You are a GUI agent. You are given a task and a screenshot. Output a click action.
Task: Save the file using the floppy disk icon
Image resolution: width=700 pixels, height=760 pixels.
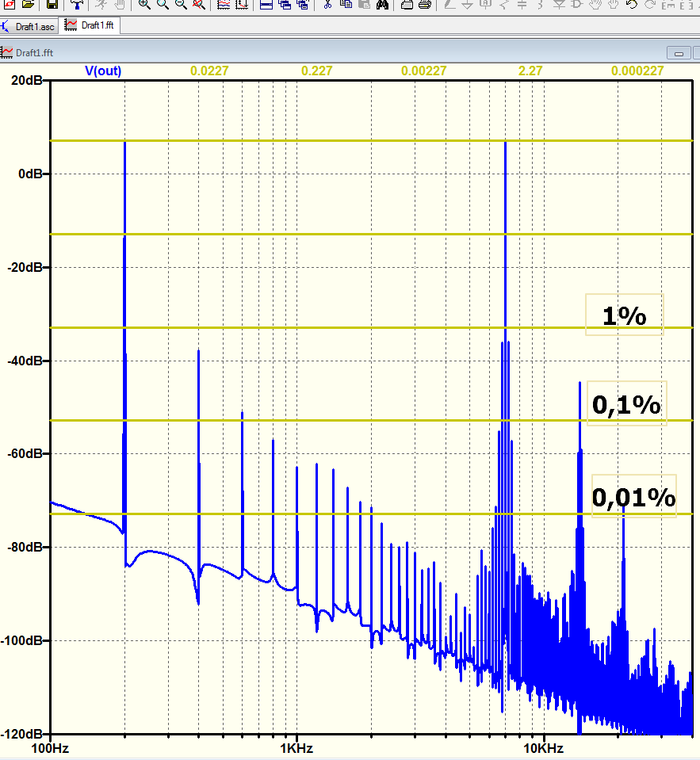pyautogui.click(x=52, y=5)
